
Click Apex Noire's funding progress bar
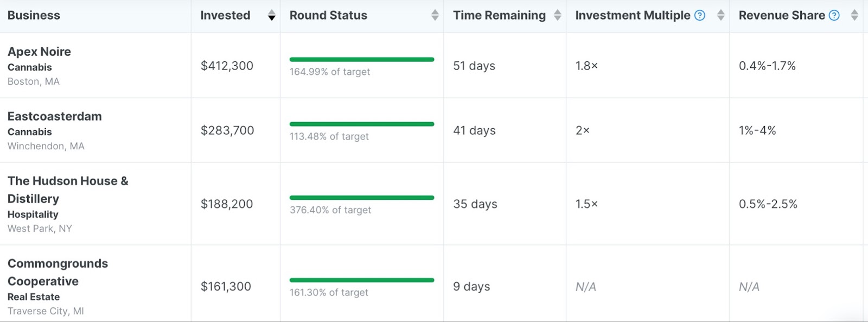point(362,59)
